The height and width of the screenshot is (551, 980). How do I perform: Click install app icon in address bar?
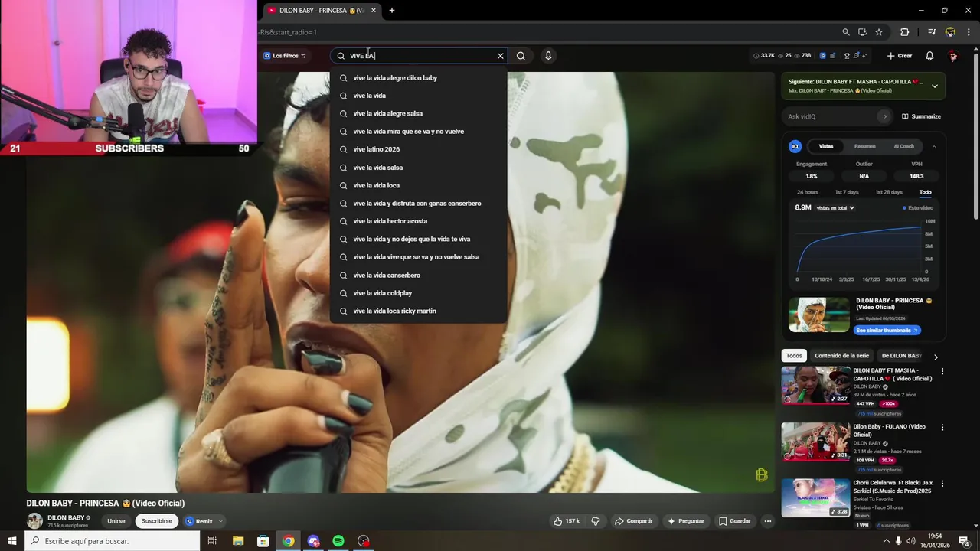click(x=862, y=32)
